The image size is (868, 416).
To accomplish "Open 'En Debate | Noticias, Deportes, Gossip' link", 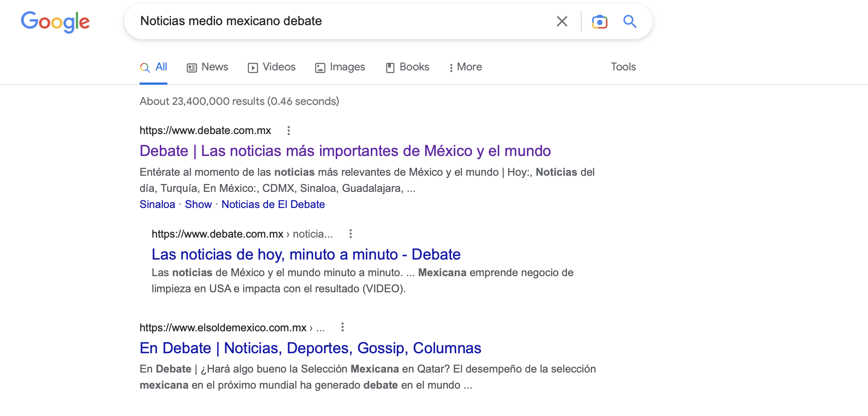I will (311, 348).
